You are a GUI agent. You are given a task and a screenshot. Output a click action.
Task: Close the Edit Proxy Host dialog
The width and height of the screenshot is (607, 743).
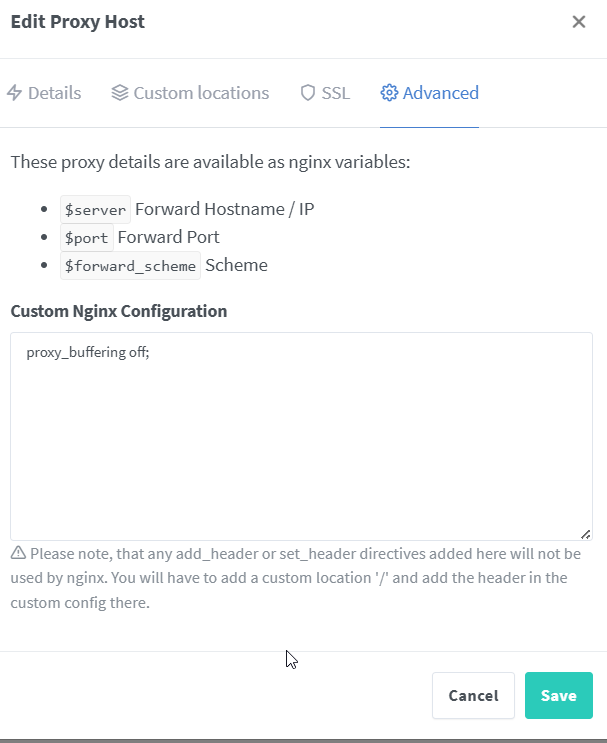point(579,22)
